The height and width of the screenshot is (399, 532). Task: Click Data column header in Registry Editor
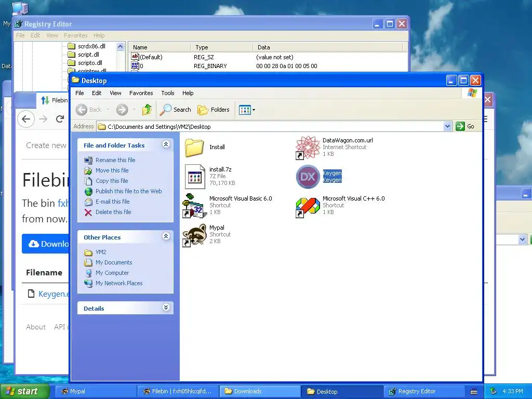point(327,47)
